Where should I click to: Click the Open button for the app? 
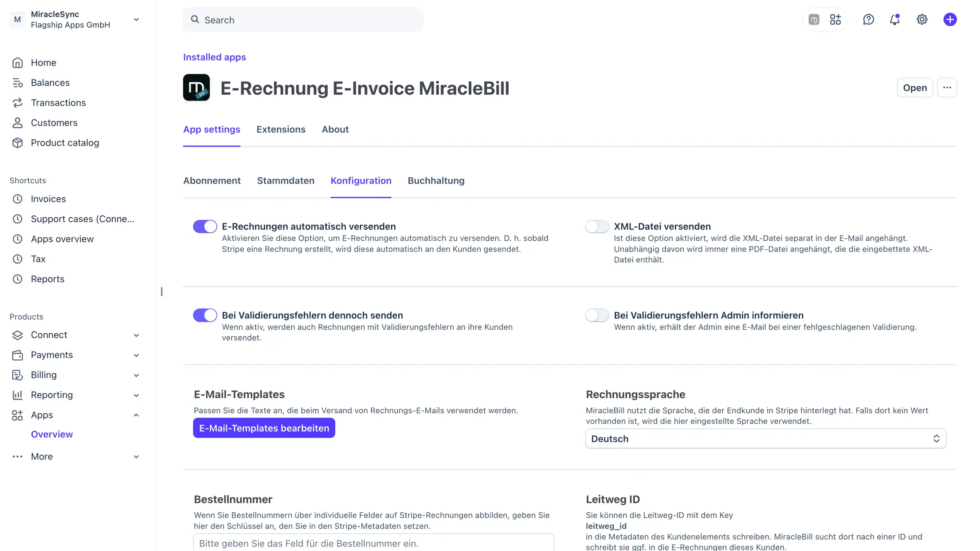point(915,88)
